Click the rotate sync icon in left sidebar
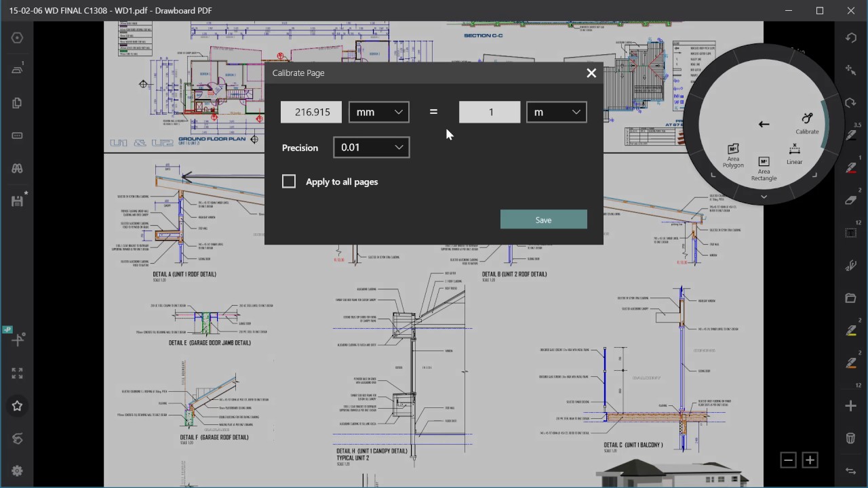868x488 pixels. (x=18, y=439)
